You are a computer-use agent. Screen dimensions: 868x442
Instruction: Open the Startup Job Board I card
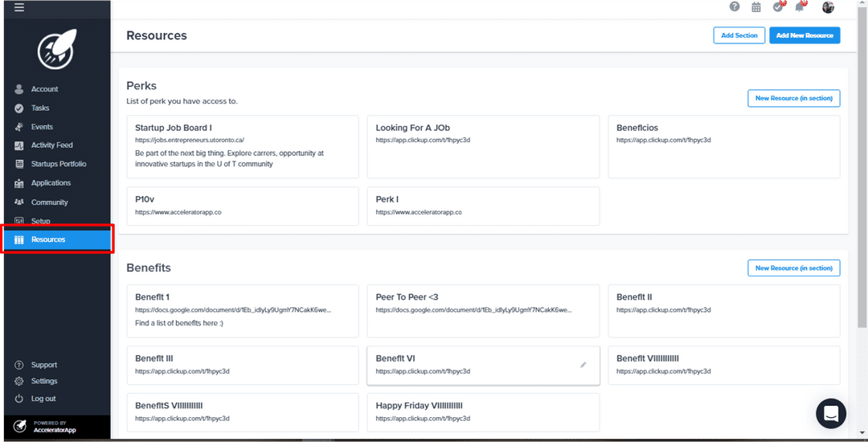pos(242,146)
